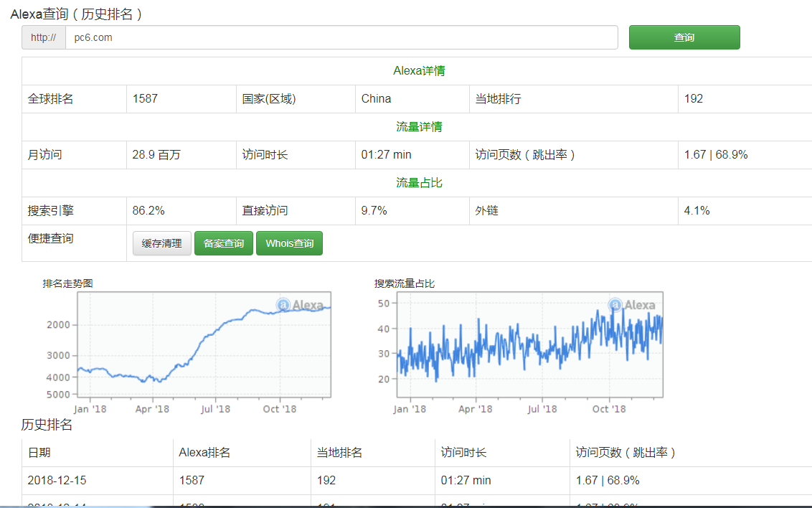812x508 pixels.
Task: Select the 4.1% external links value
Action: [697, 211]
